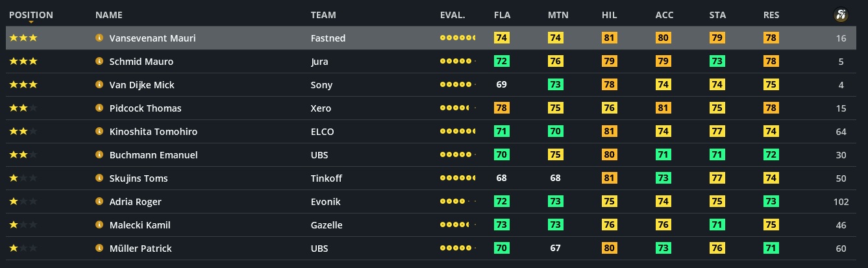
Task: Open info icon for Van Dijke Mick
Action: coord(99,85)
